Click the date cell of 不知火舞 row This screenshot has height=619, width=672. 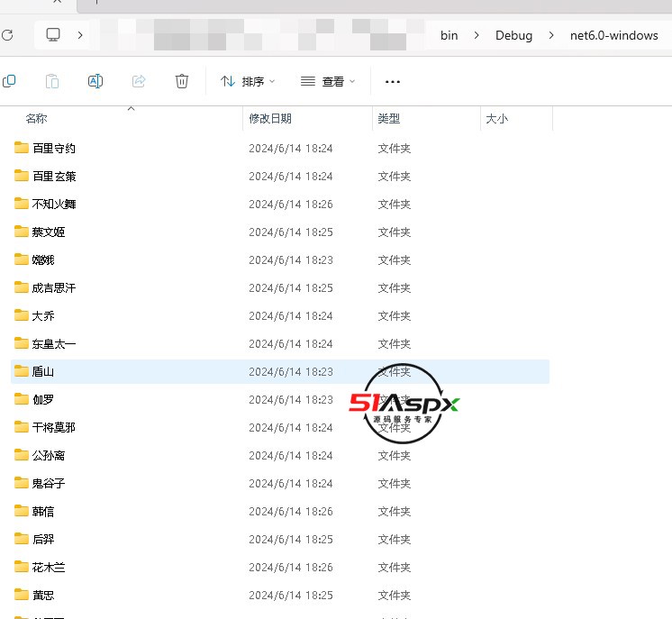tap(291, 204)
